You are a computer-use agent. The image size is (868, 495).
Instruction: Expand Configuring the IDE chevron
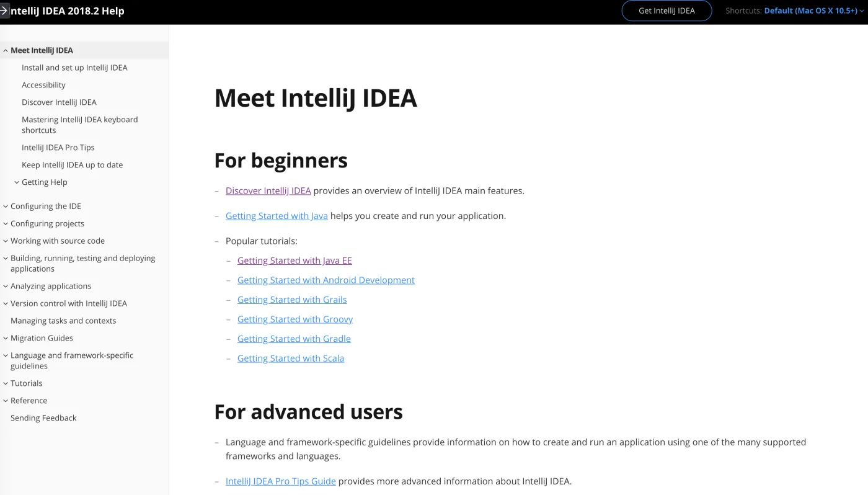tap(6, 207)
